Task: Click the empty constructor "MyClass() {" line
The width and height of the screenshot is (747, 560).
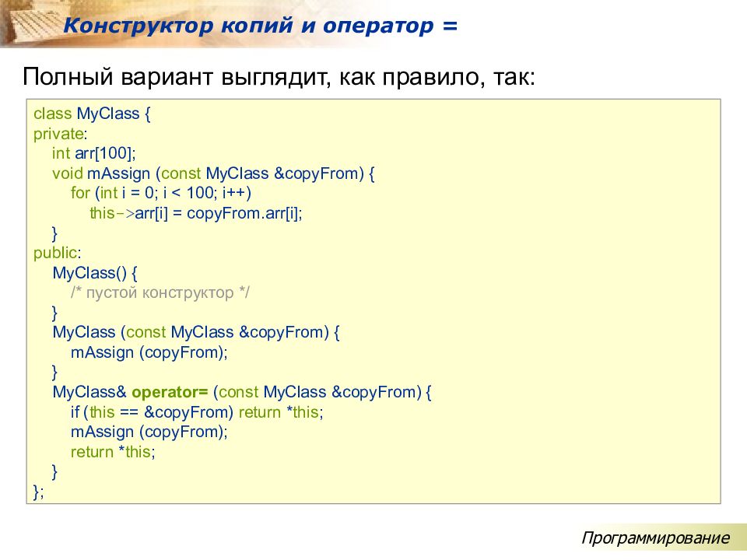Action: click(x=95, y=273)
